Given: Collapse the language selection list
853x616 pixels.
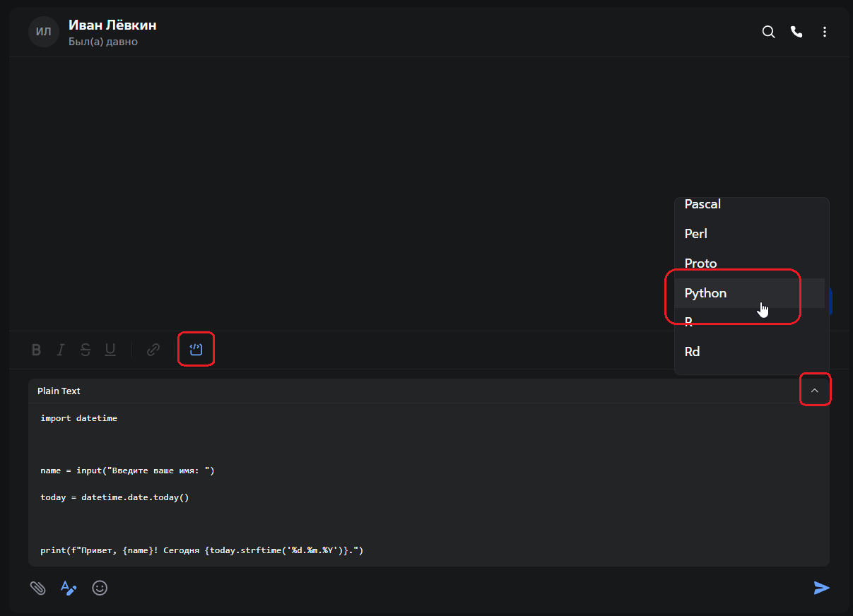Looking at the screenshot, I should click(816, 389).
